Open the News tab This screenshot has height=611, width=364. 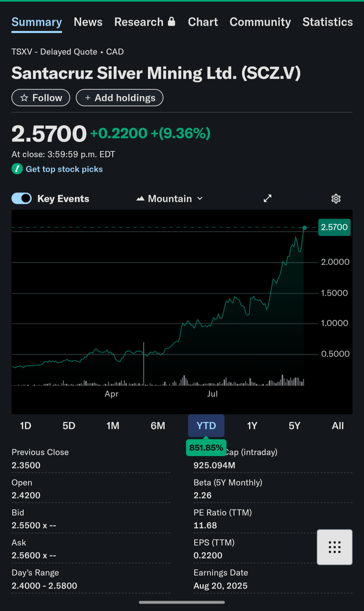pyautogui.click(x=88, y=22)
